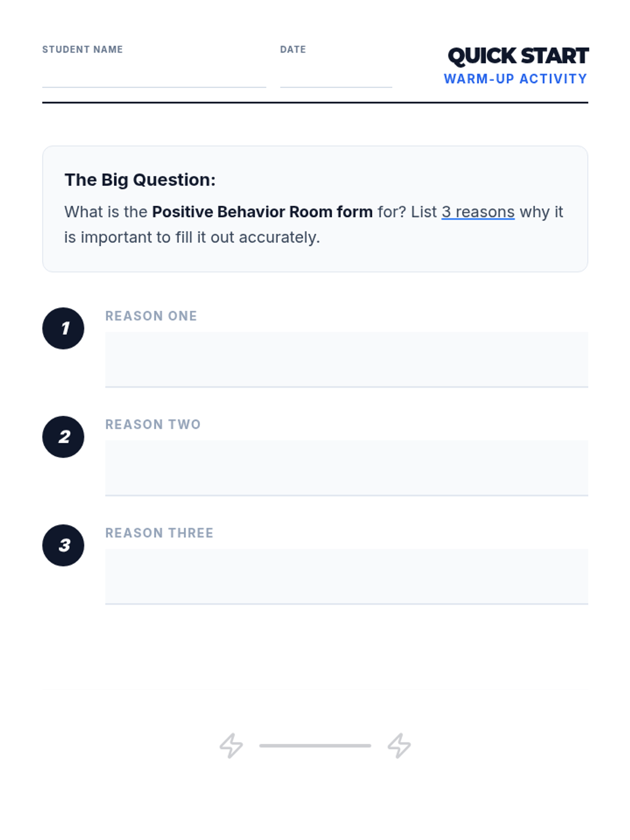Select the number 1 circle badge

pos(63,328)
